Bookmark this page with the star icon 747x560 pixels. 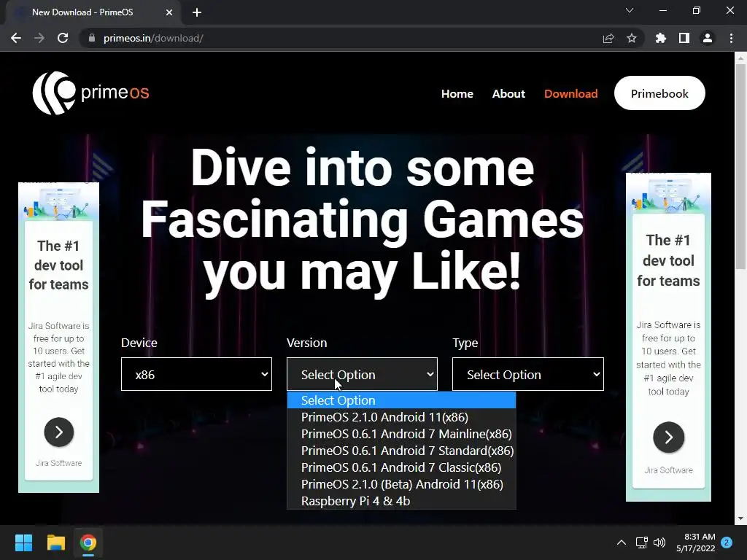click(632, 38)
